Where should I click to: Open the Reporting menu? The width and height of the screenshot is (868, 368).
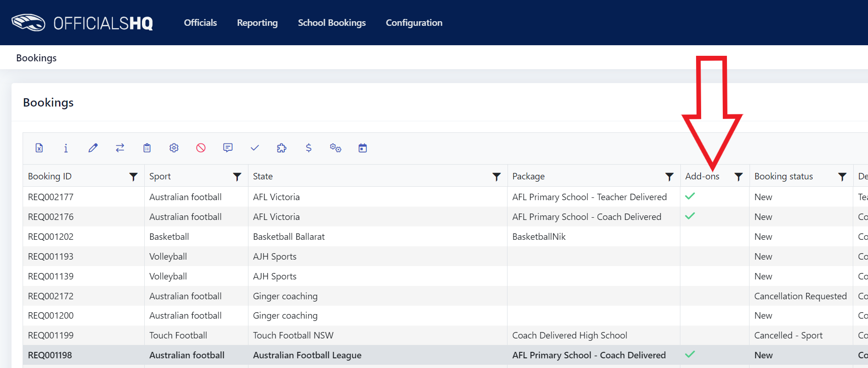tap(257, 23)
